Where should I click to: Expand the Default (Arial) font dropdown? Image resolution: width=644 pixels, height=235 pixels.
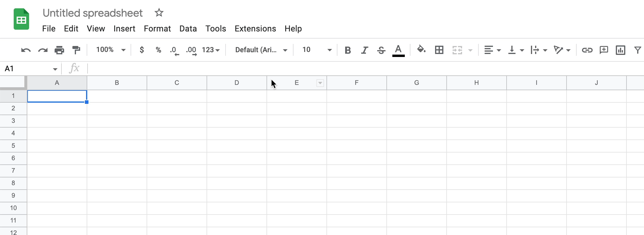261,50
